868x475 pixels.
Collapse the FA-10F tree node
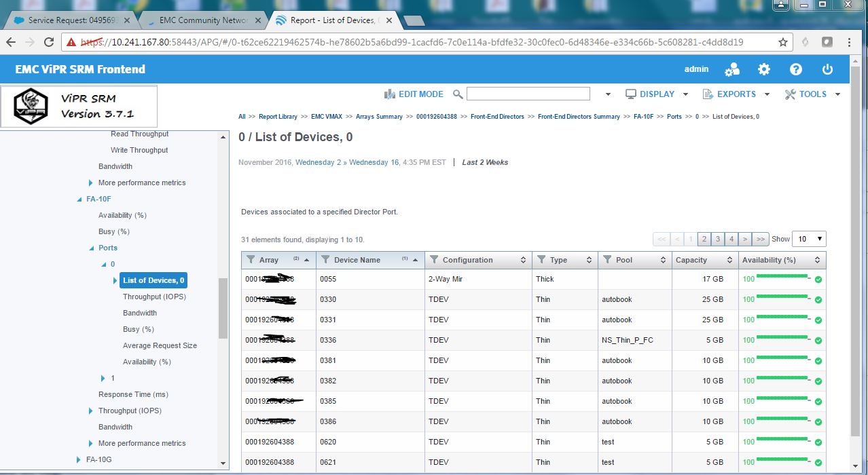tap(79, 199)
